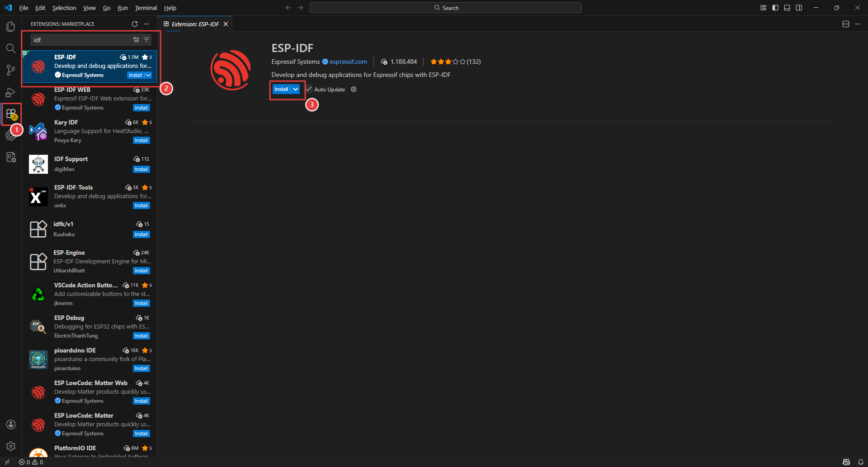Open the Run menu
Viewport: 868px width, 467px height.
(123, 8)
